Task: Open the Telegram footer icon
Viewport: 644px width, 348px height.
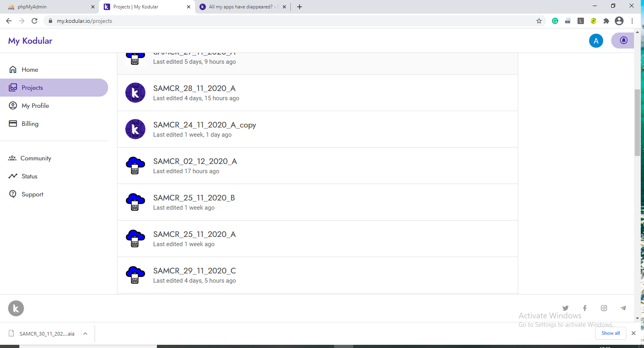Action: pos(623,308)
